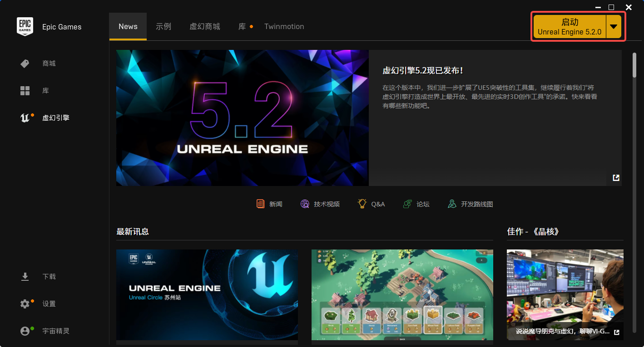The image size is (644, 347).
Task: Open the 开发路线图 link text
Action: [477, 204]
